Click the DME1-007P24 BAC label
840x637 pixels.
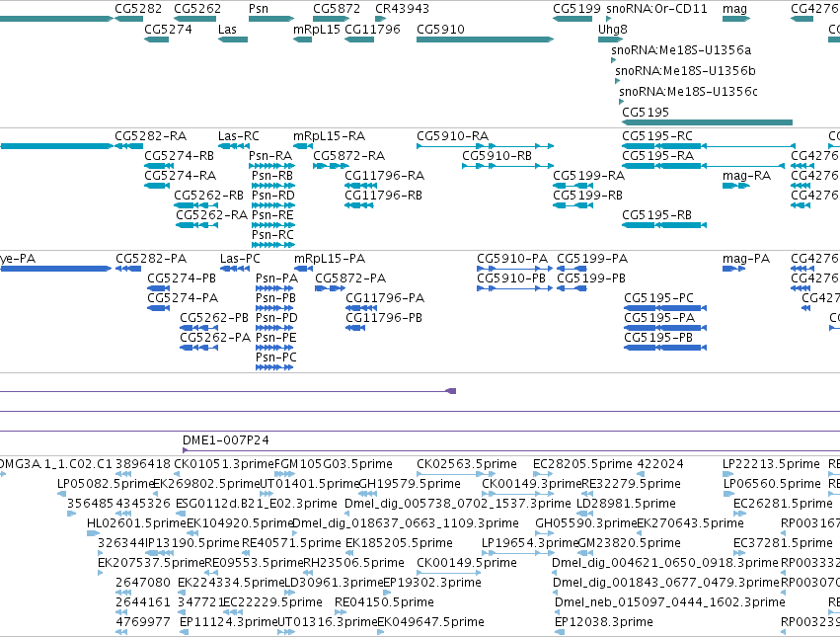point(225,440)
